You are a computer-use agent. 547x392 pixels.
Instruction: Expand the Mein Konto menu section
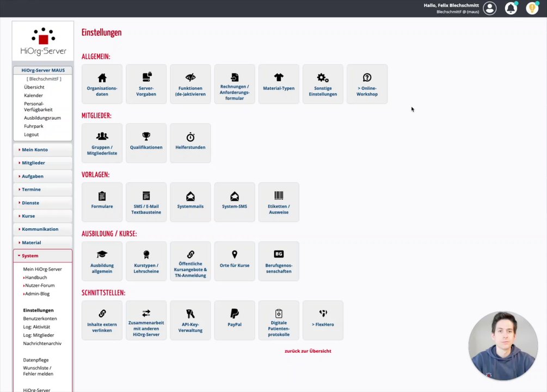point(42,150)
